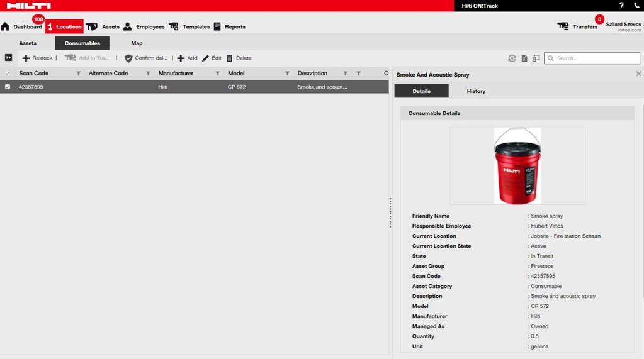Image resolution: width=644 pixels, height=359 pixels.
Task: Toggle the select-all header checkbox
Action: (x=8, y=74)
